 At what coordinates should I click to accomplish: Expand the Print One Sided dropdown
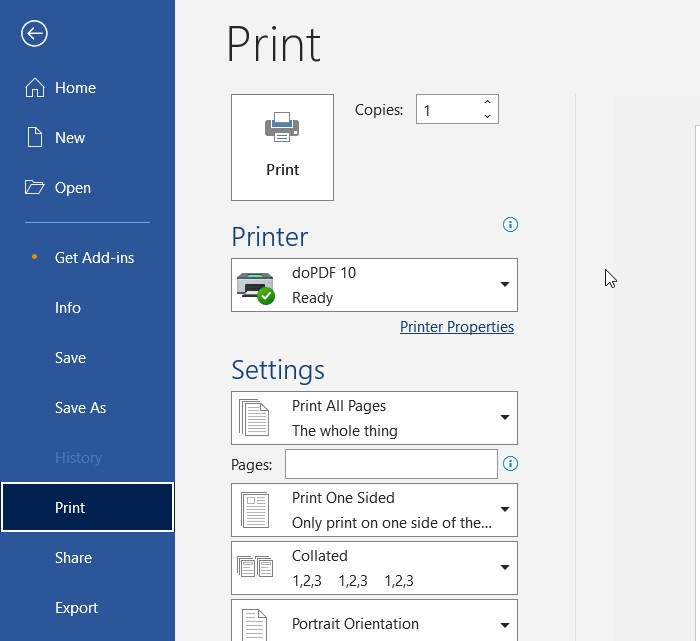tap(375, 510)
